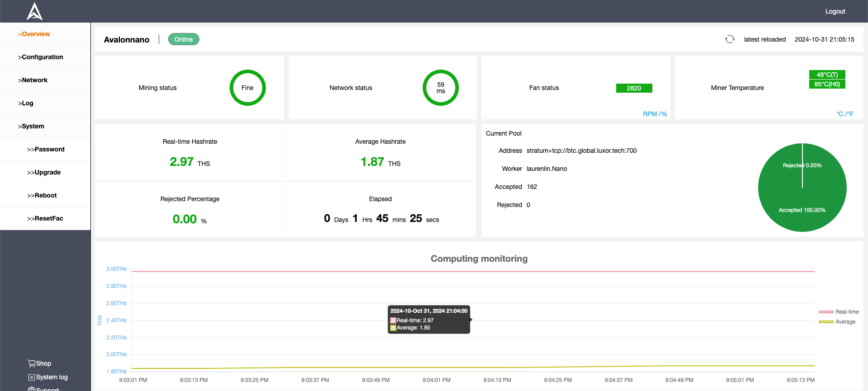
Task: Switch temperature units via °C /°F
Action: 844,114
